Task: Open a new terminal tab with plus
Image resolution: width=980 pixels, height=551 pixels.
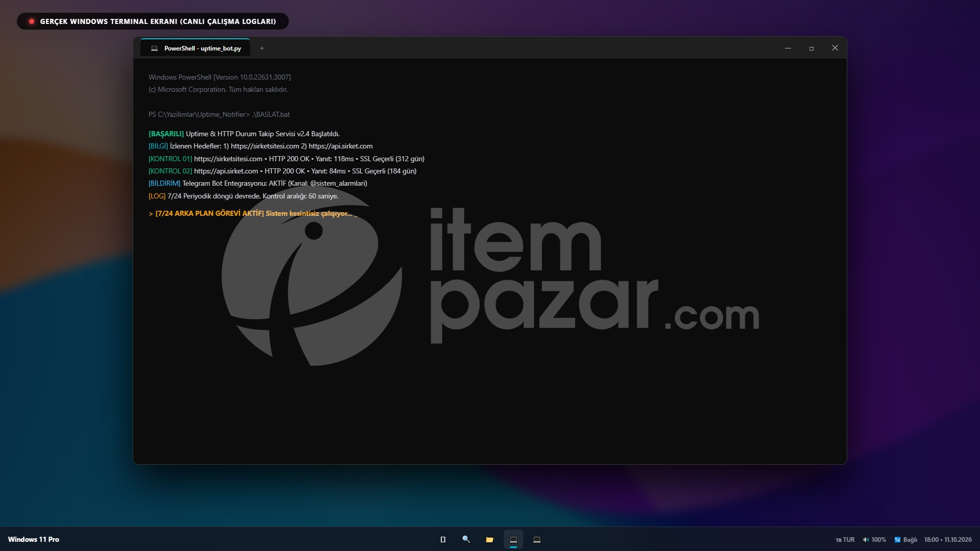Action: (262, 48)
